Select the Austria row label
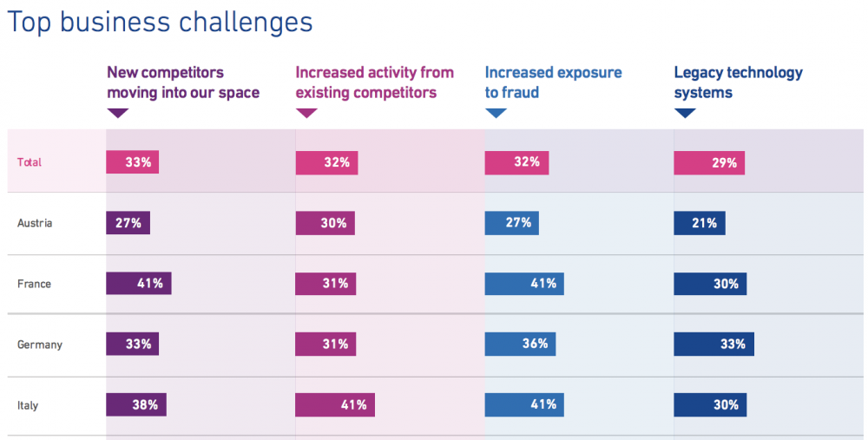868x440 pixels. (x=35, y=223)
